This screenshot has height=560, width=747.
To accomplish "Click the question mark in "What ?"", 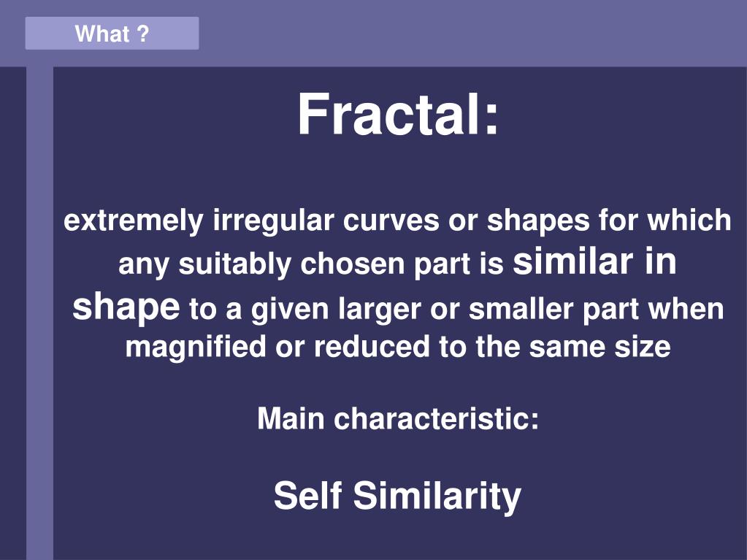I will [142, 34].
